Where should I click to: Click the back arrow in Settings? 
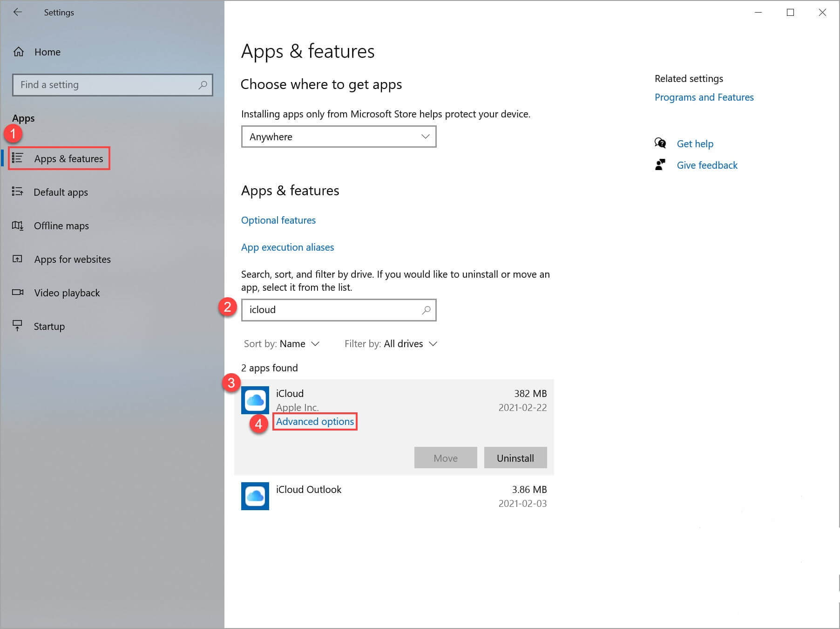(x=18, y=12)
